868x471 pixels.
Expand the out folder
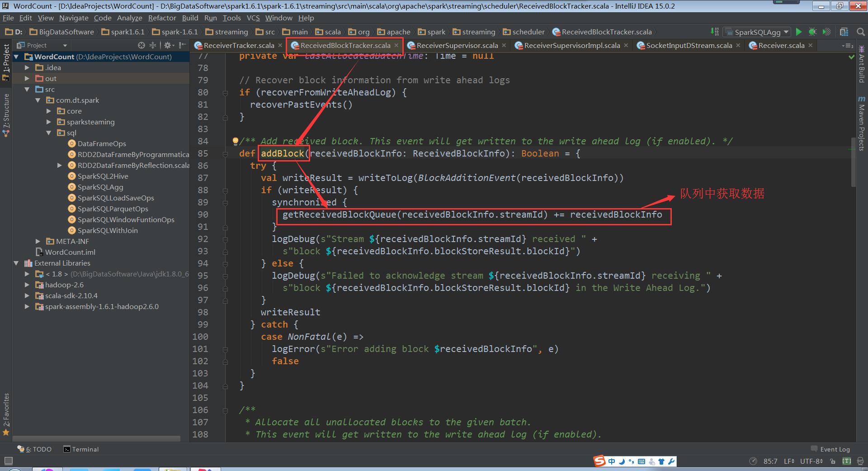click(27, 78)
